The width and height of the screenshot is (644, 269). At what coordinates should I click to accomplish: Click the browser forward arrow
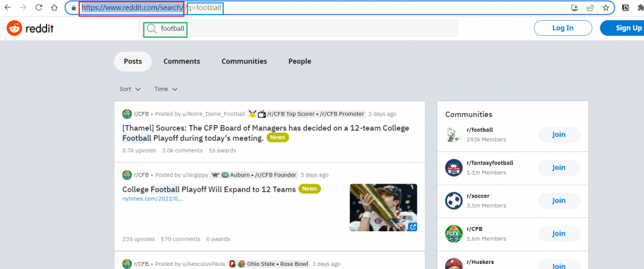[23, 8]
